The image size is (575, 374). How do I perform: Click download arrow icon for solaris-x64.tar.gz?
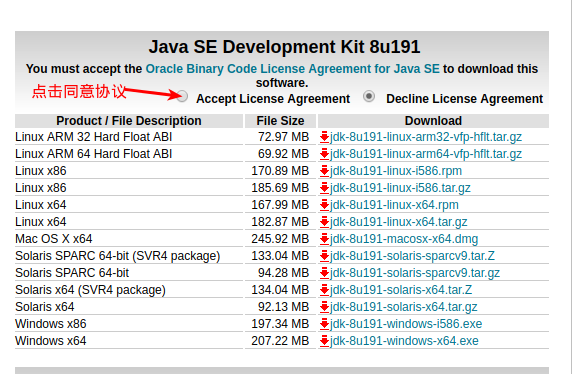coord(324,307)
